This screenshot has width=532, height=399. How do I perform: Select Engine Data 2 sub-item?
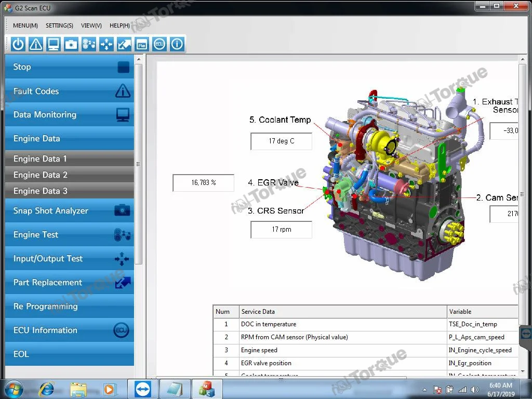[x=70, y=175]
